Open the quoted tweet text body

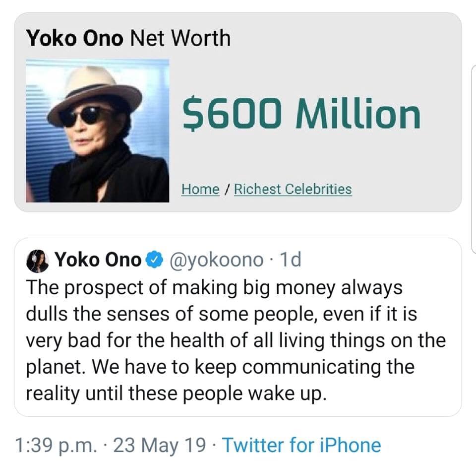236,340
